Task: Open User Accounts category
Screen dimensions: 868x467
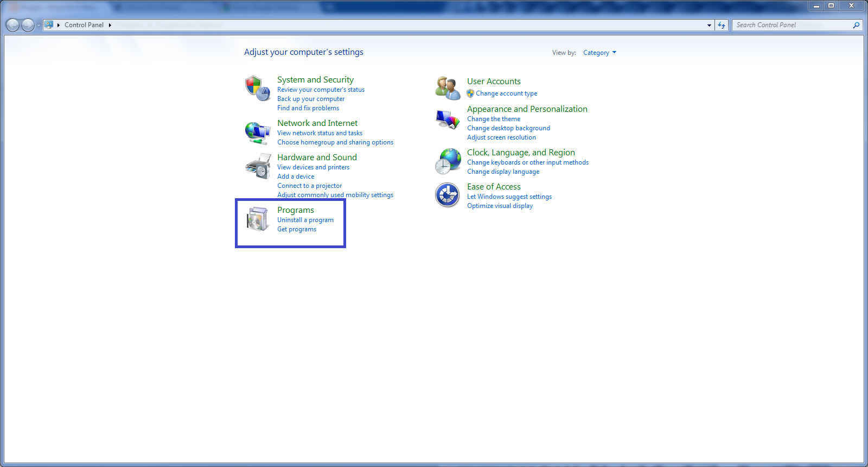Action: coord(494,81)
